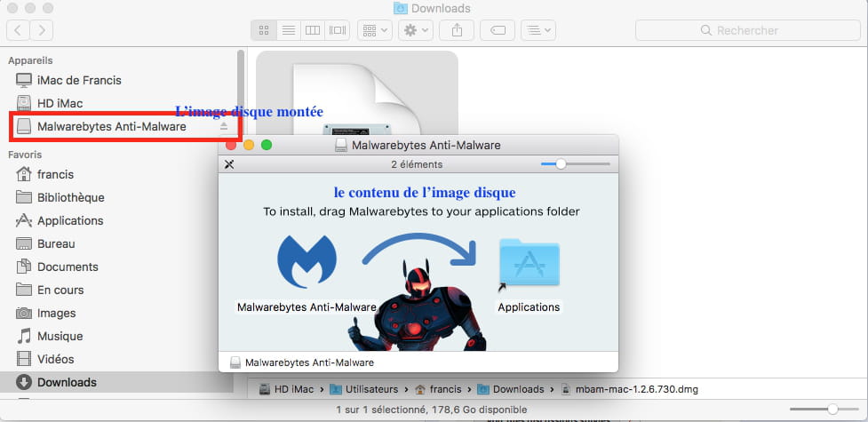Viewport: 868px width, 422px height.
Task: Go back with the left chevron button
Action: click(x=18, y=30)
